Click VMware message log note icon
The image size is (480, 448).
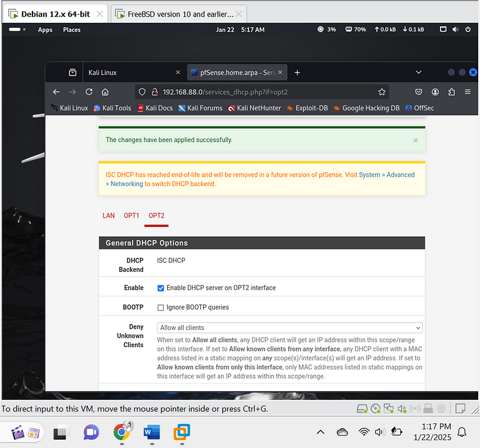coord(460,408)
